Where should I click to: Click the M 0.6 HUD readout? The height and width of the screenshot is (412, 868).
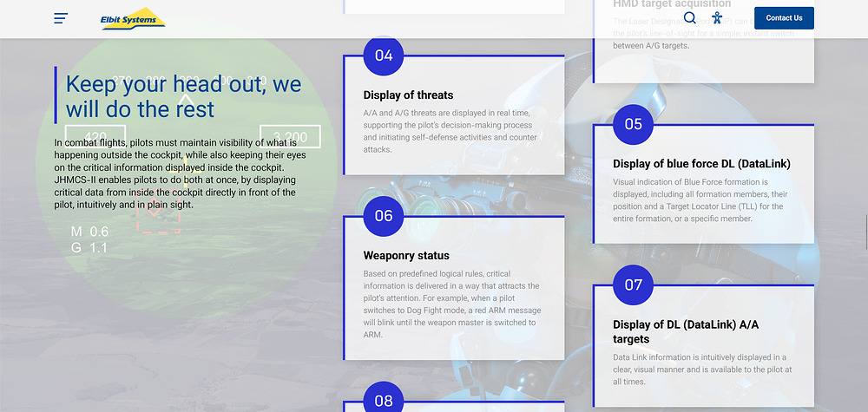(89, 232)
